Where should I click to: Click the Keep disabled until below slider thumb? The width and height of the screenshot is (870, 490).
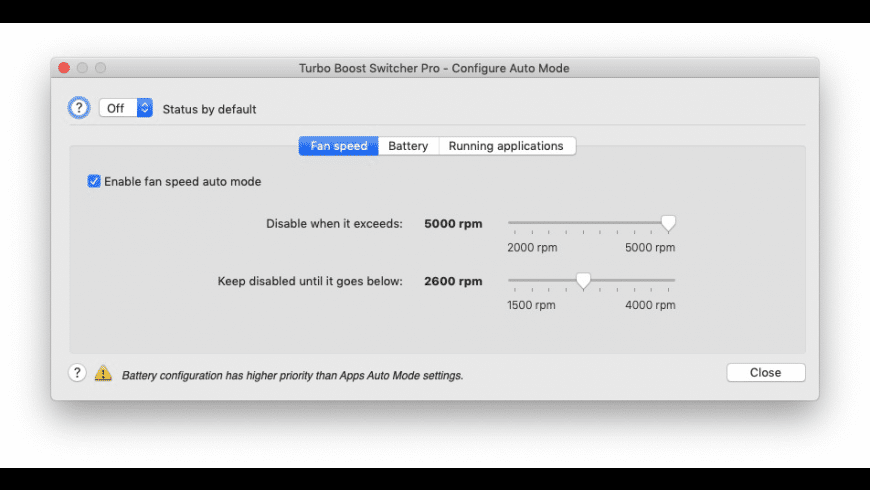pyautogui.click(x=583, y=281)
